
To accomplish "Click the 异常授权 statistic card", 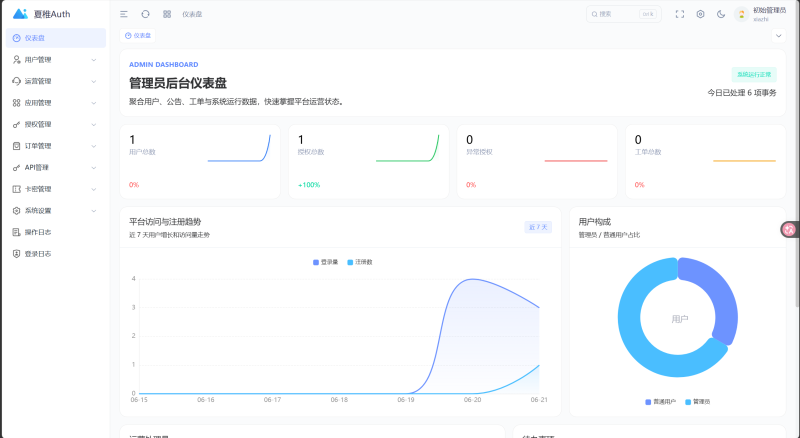I will pyautogui.click(x=537, y=161).
